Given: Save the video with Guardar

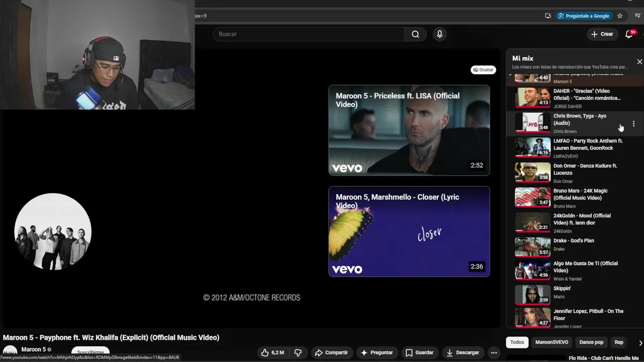Looking at the screenshot, I should point(419,352).
